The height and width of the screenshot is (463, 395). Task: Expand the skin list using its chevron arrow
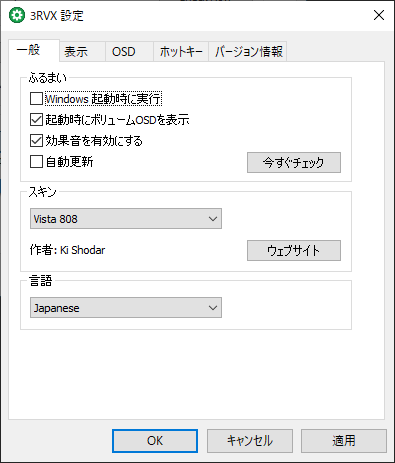tap(213, 219)
